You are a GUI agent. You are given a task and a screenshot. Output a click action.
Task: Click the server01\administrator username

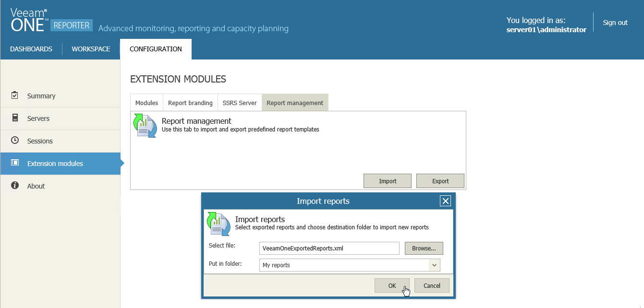(x=547, y=30)
